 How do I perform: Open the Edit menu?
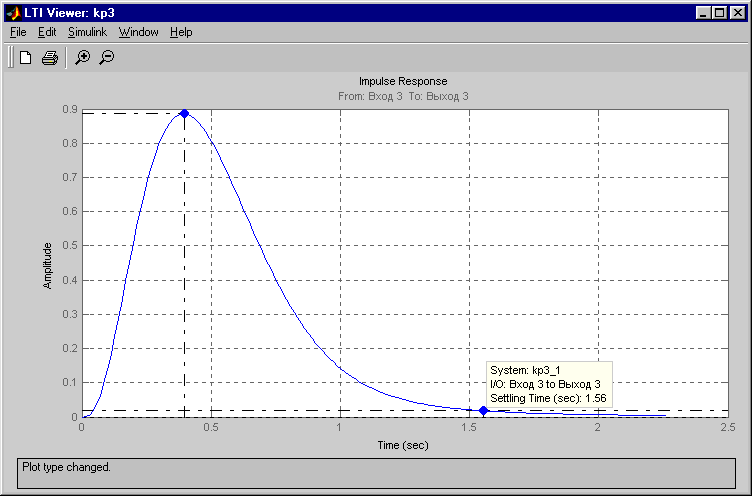tap(47, 32)
